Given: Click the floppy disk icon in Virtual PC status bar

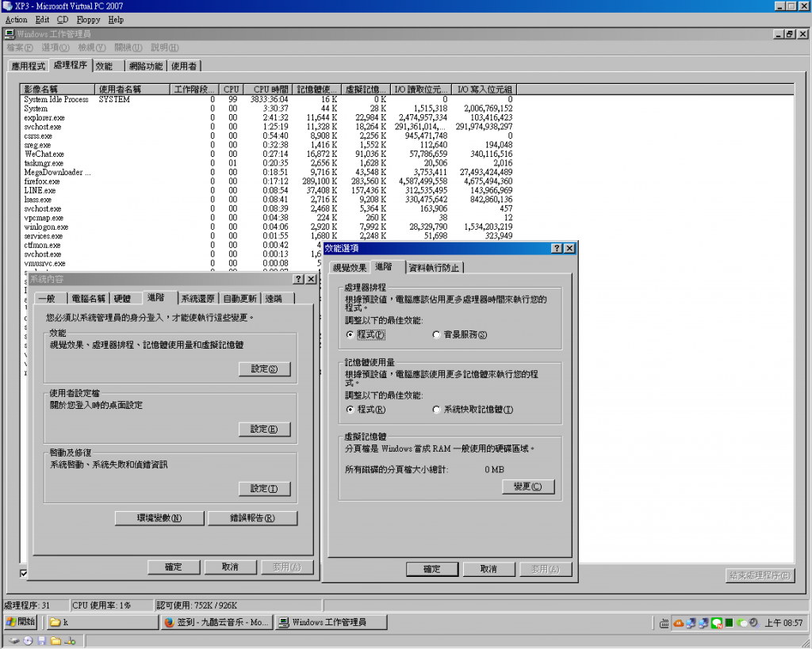Looking at the screenshot, I should [x=42, y=641].
